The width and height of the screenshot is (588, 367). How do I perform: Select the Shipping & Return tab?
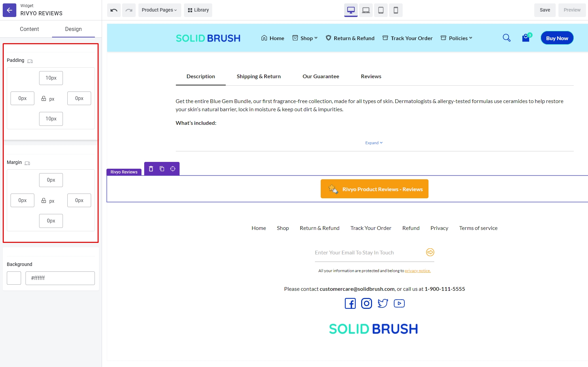259,77
